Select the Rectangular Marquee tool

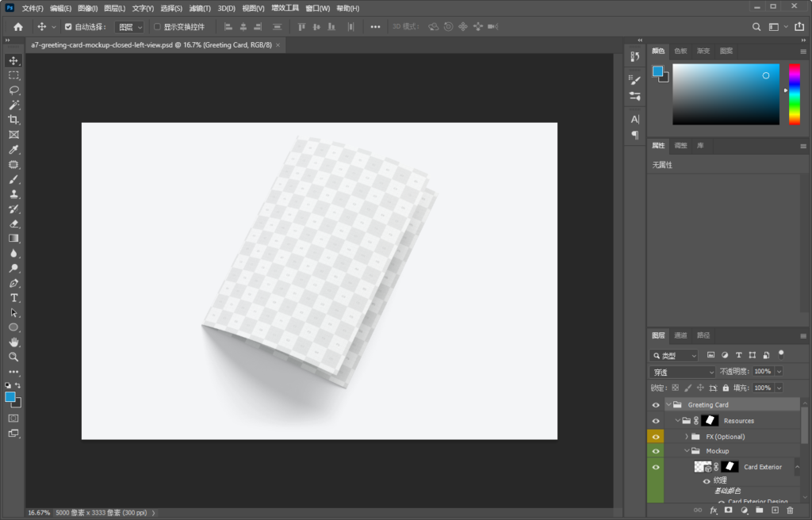click(x=13, y=75)
